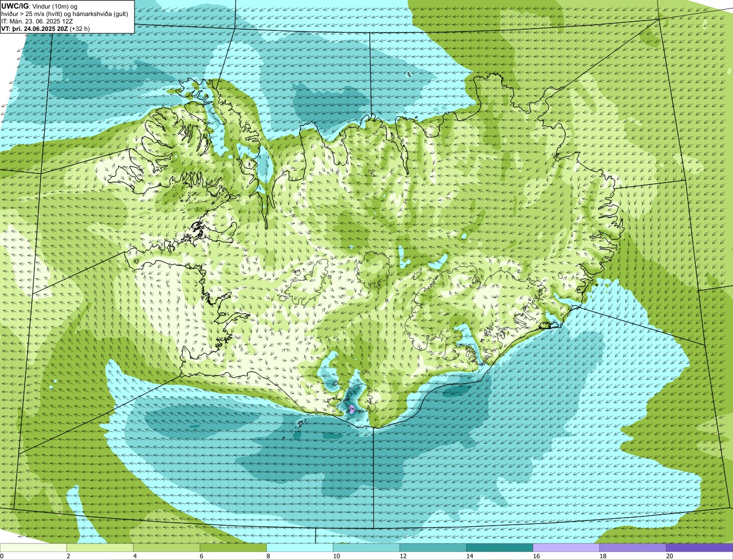Screen dimensions: 733x560
Task: Click the '20' label on the color scale
Action: coord(669,556)
